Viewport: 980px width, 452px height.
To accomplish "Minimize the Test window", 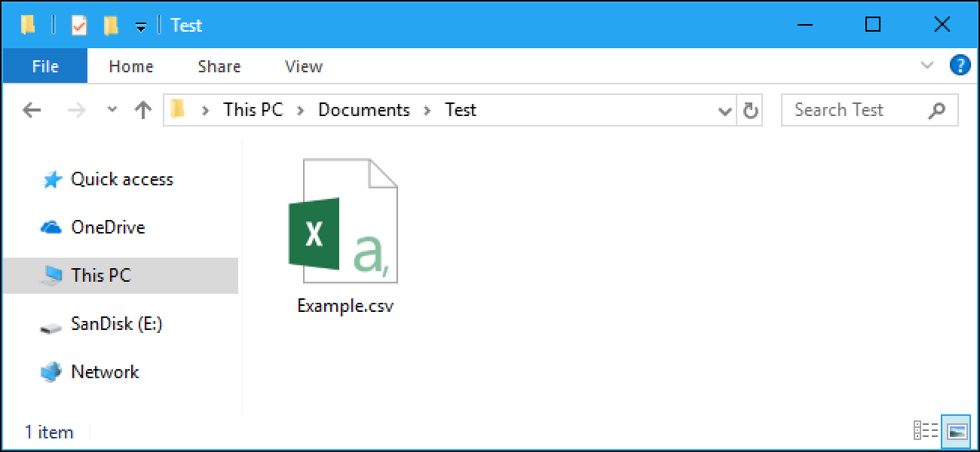I will [804, 25].
